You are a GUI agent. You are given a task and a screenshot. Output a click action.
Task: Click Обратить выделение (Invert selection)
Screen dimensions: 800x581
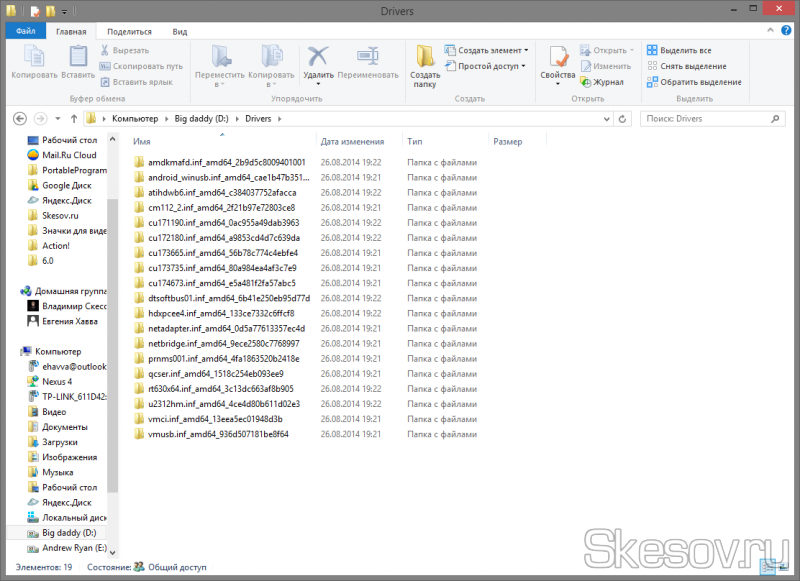coord(693,82)
